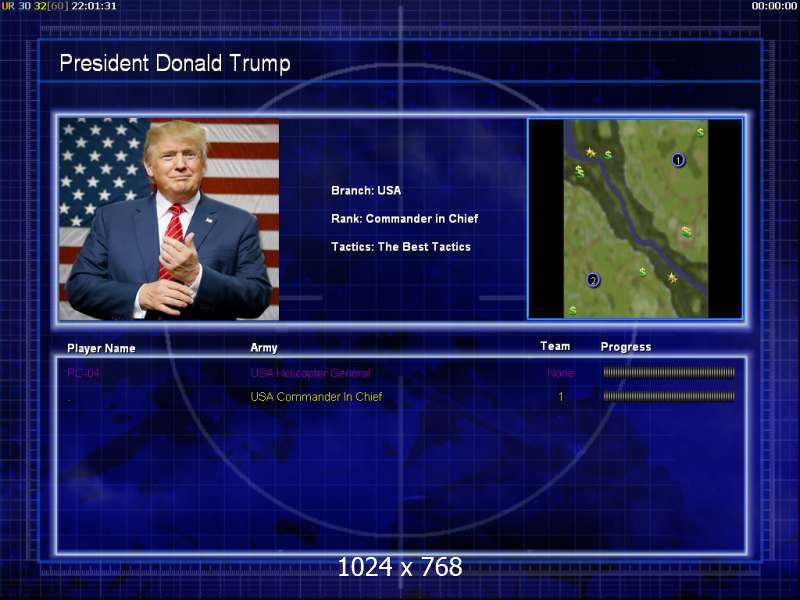Click the Player Name column header

[101, 348]
